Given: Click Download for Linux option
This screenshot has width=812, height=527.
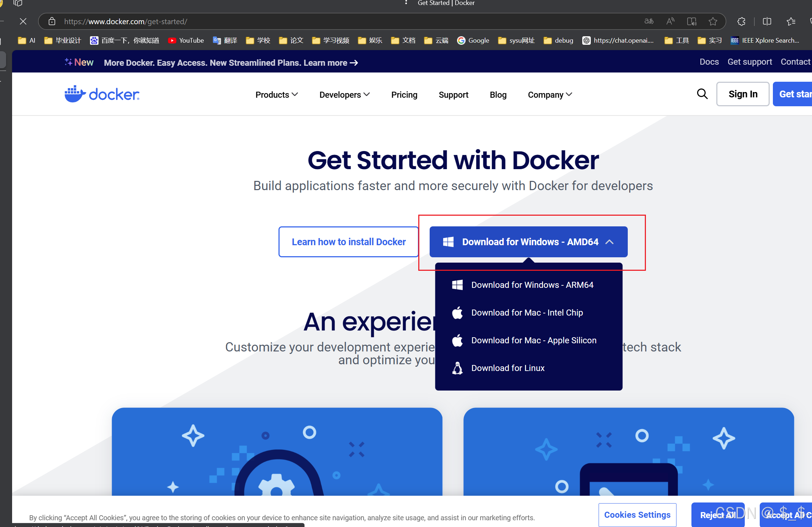Looking at the screenshot, I should pyautogui.click(x=508, y=367).
